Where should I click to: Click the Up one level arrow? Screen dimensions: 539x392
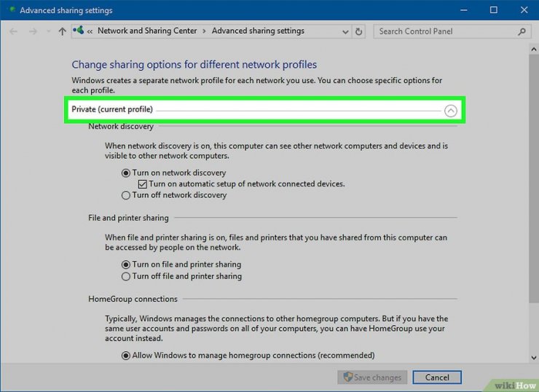(x=62, y=32)
